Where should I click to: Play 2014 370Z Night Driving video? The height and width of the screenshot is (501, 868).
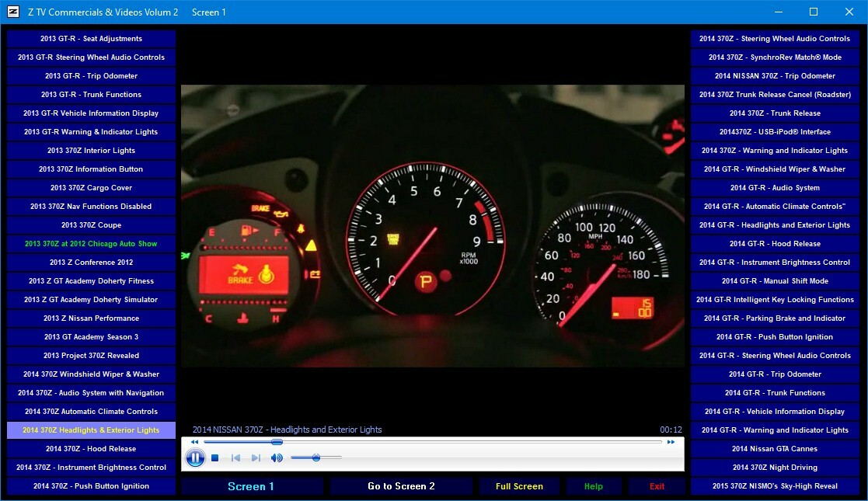coord(775,468)
